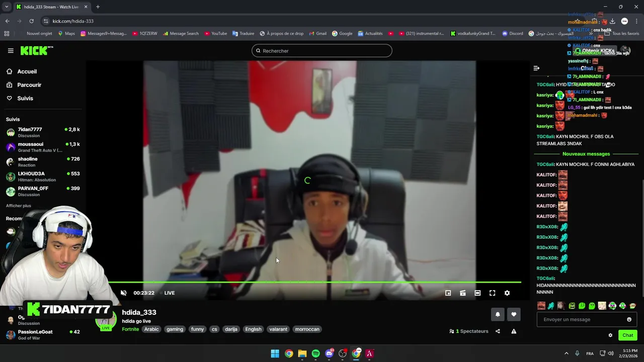
Task: Jump to LIVE in the player
Action: tap(170, 293)
